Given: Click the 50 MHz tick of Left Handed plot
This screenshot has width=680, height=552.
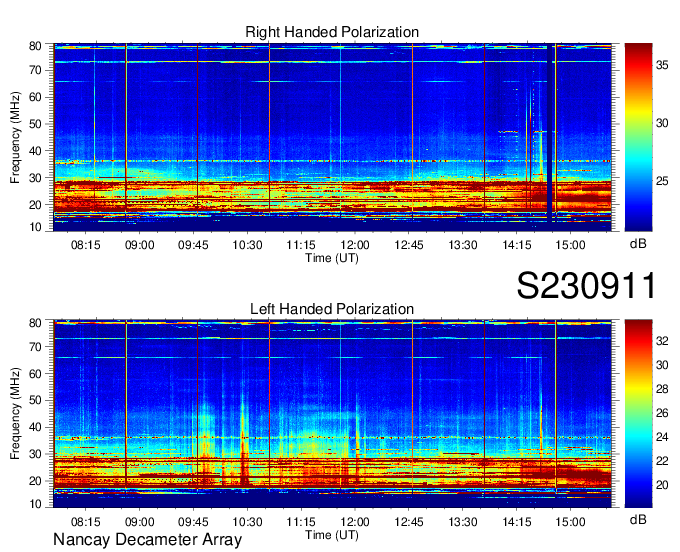Looking at the screenshot, I should (35, 400).
